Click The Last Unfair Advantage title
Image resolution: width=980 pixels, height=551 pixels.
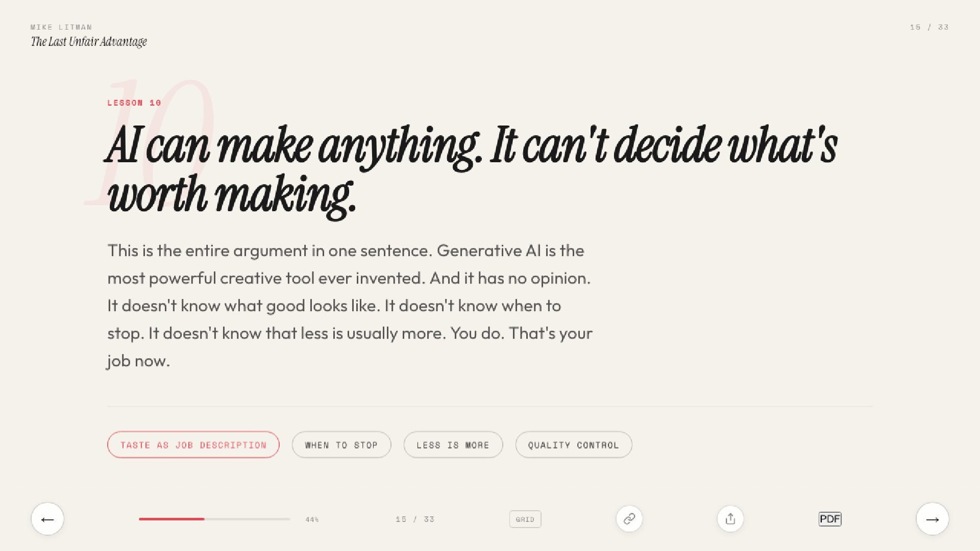[89, 42]
